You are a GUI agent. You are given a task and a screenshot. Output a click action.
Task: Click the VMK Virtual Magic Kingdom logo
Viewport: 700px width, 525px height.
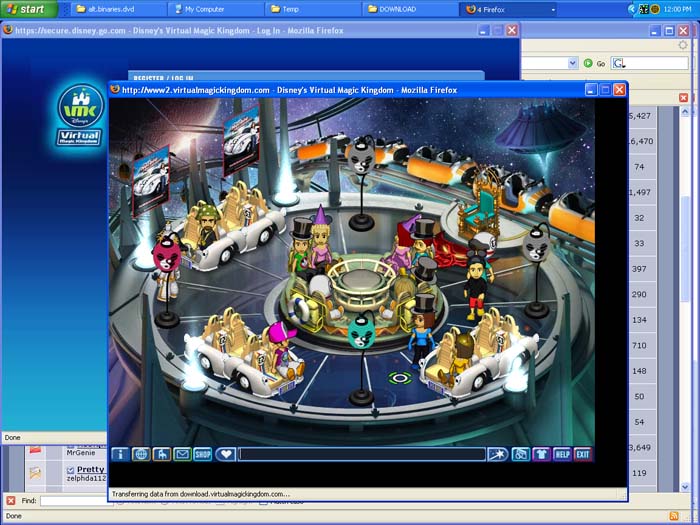(x=80, y=116)
